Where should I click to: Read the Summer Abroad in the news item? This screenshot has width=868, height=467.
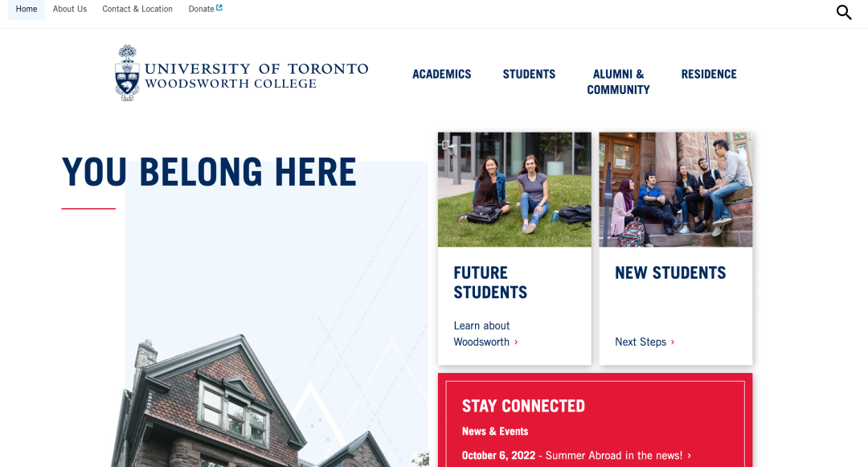614,456
